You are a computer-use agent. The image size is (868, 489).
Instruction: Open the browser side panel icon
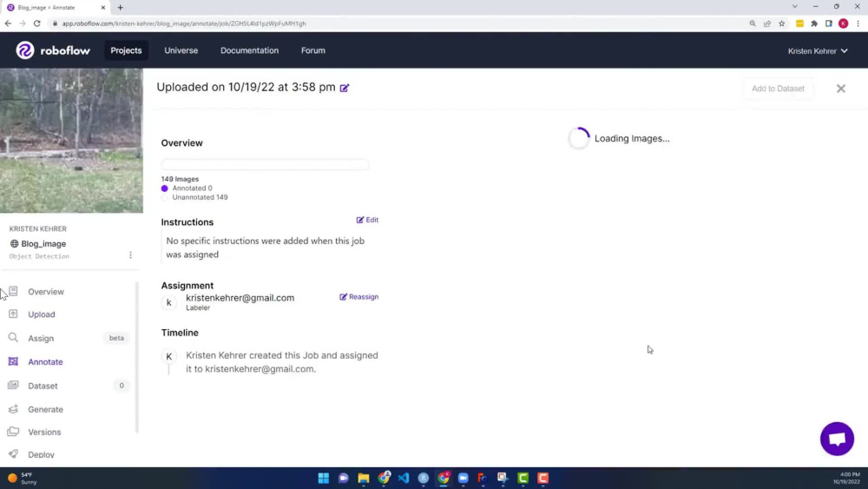pos(829,23)
